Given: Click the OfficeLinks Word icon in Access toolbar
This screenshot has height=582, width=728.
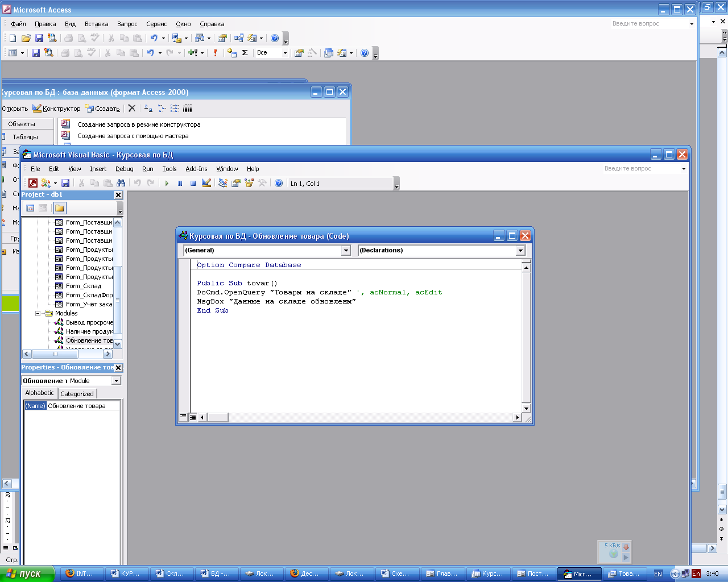Looking at the screenshot, I should coord(176,38).
